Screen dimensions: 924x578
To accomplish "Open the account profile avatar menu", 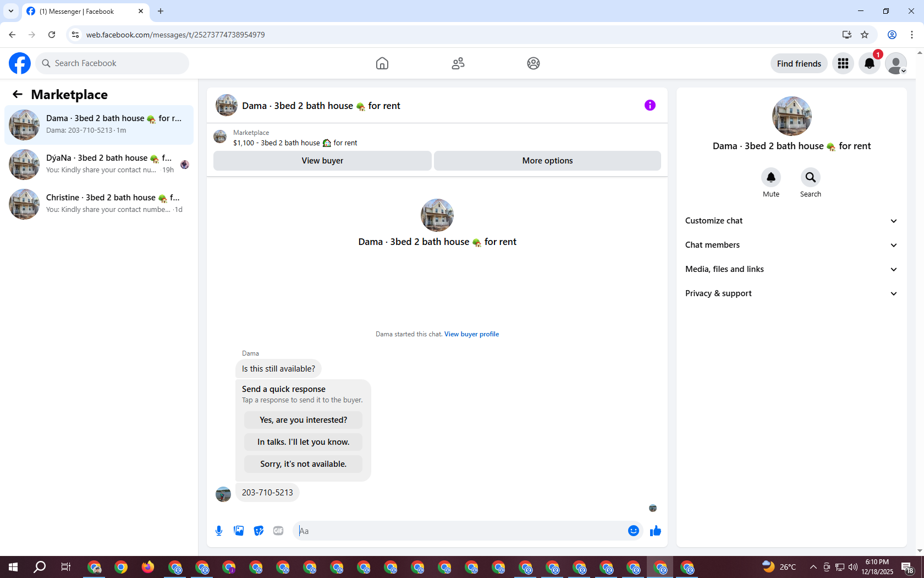I will click(896, 63).
